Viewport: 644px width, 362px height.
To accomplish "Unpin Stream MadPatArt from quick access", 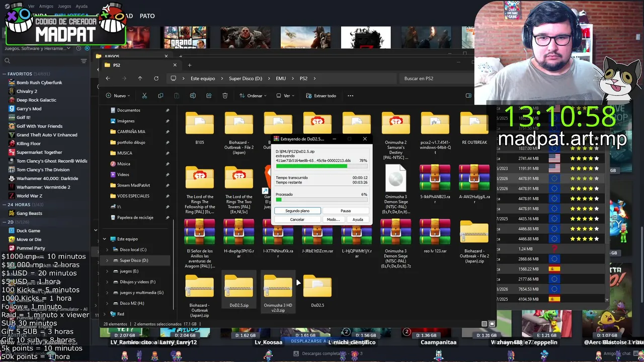I will point(168,185).
